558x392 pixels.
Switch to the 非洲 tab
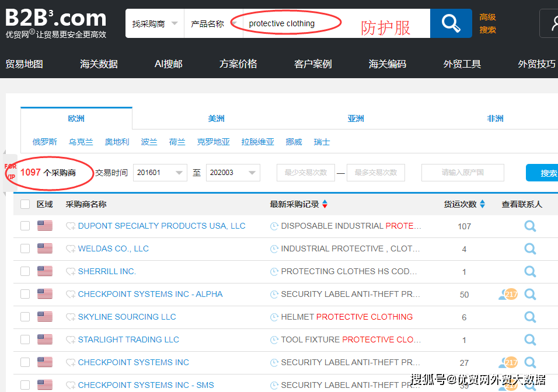(495, 118)
